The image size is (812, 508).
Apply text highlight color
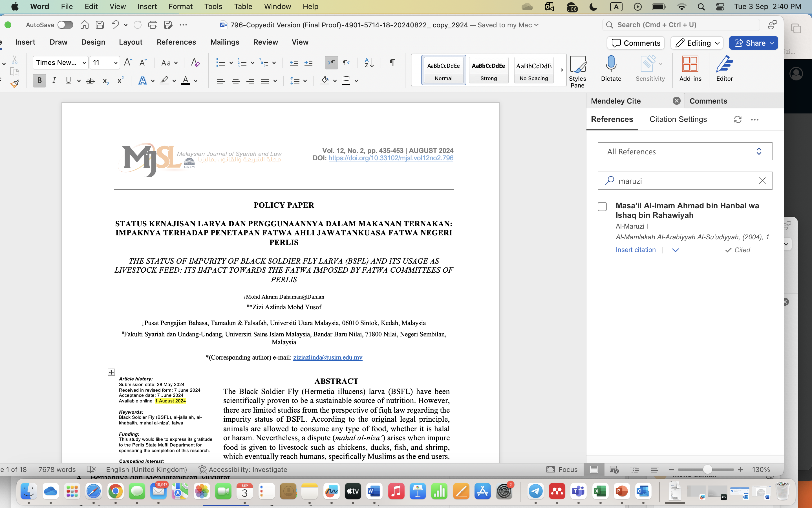(x=164, y=81)
